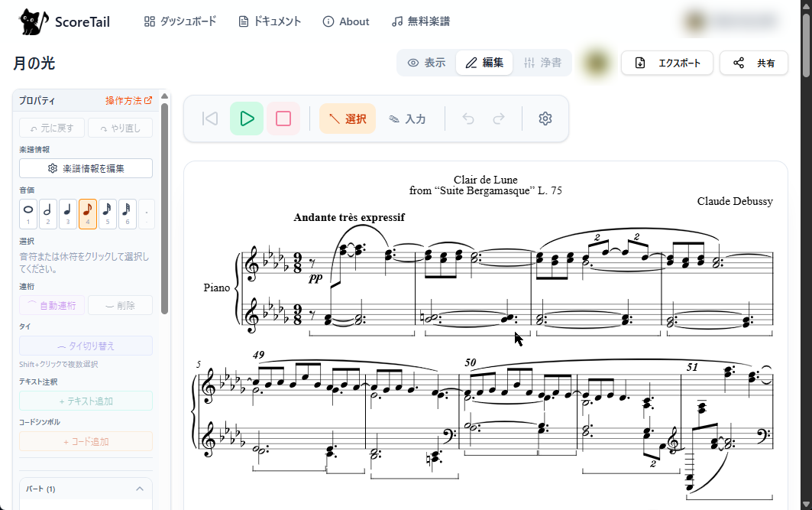Switch to 表示 view mode

tap(426, 63)
